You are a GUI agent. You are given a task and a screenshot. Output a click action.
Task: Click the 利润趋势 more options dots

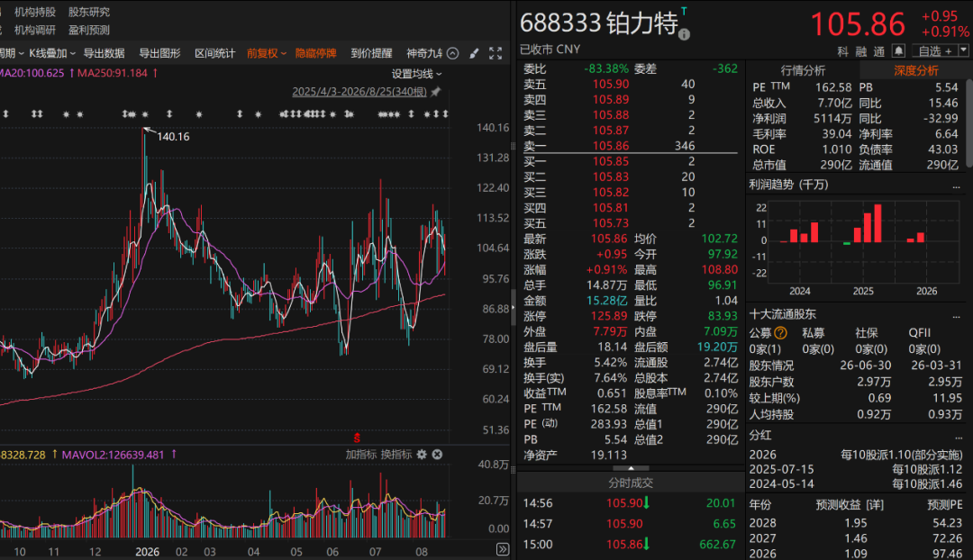[x=956, y=186]
